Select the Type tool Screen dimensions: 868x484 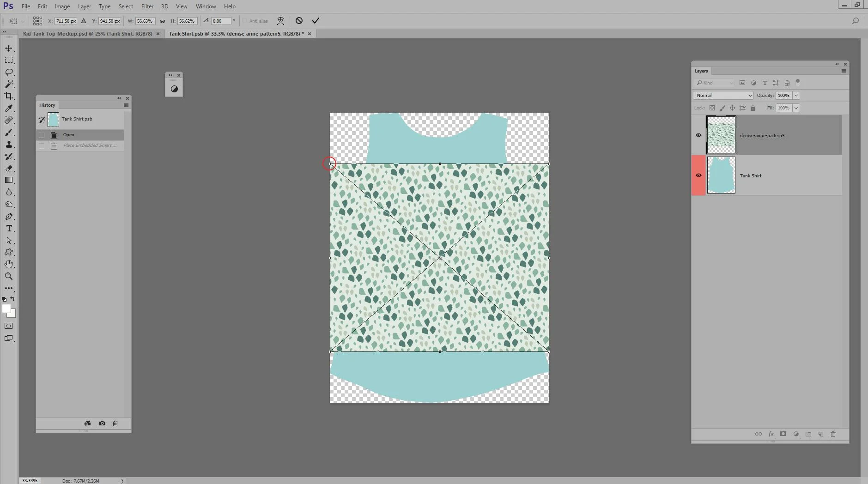[9, 228]
